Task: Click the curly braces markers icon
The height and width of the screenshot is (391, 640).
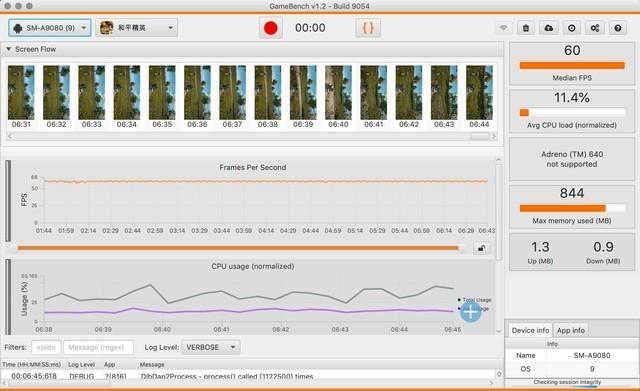Action: tap(368, 28)
